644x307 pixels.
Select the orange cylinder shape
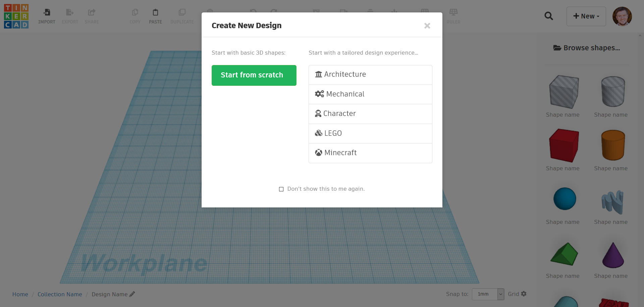tap(613, 145)
